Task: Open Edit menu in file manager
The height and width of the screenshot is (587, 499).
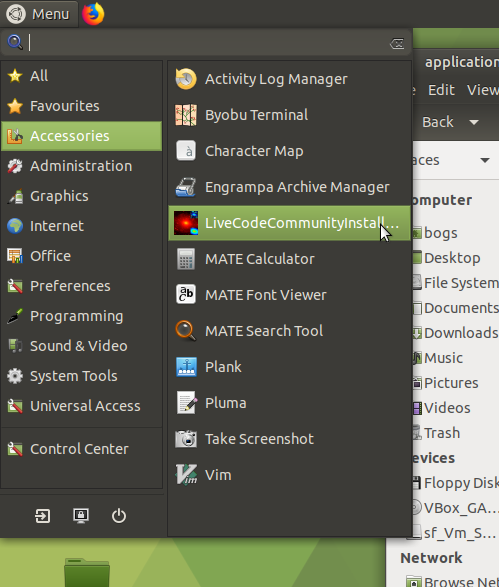Action: (441, 90)
